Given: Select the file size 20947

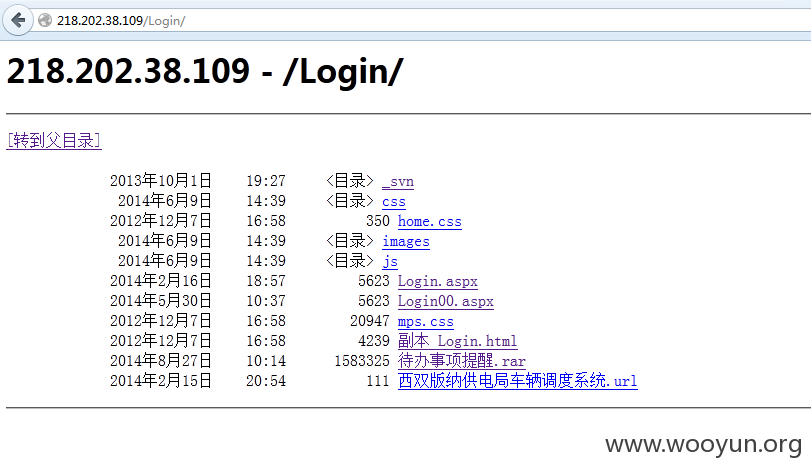Looking at the screenshot, I should (370, 321).
